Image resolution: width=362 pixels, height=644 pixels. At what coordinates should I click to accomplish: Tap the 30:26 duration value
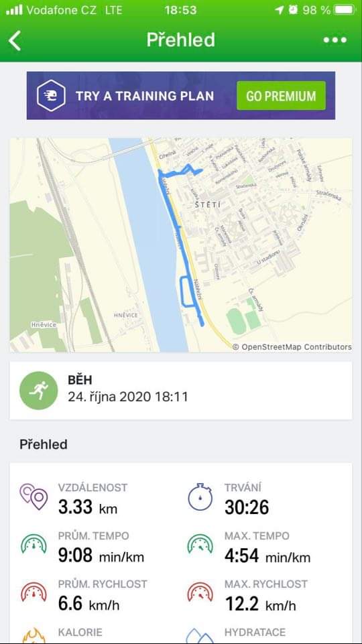[247, 507]
